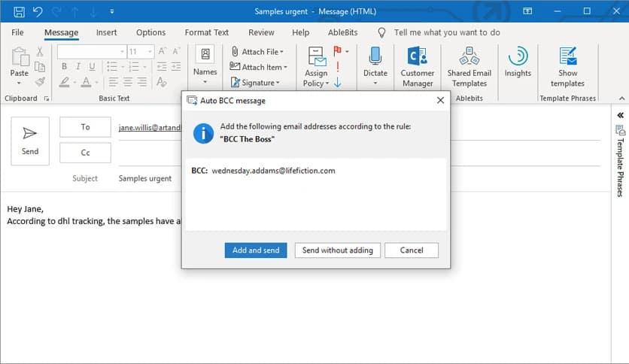This screenshot has width=629, height=364.
Task: Collapse the ribbon with the chevron
Action: point(621,99)
